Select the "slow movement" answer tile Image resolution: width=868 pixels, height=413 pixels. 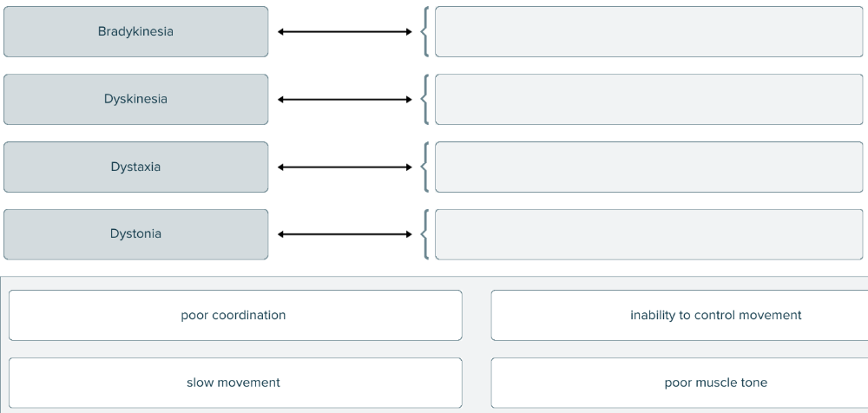[x=234, y=383]
